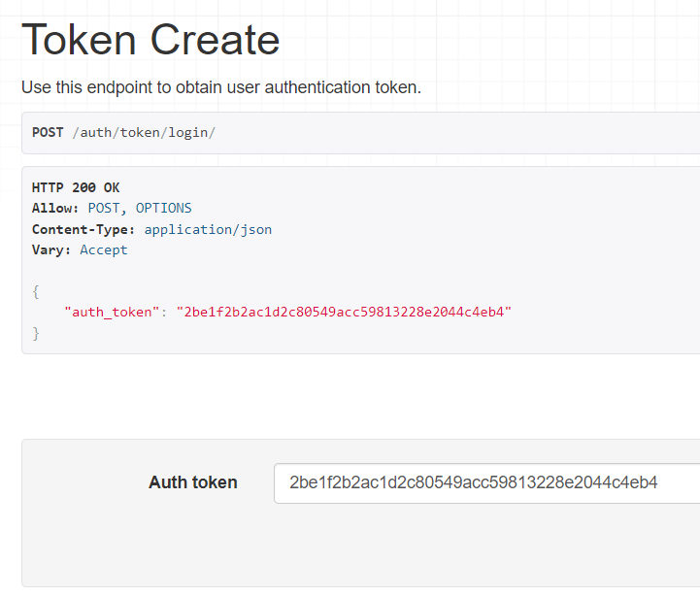Click the endpoint description text under the heading
The image size is (700, 597).
click(220, 87)
